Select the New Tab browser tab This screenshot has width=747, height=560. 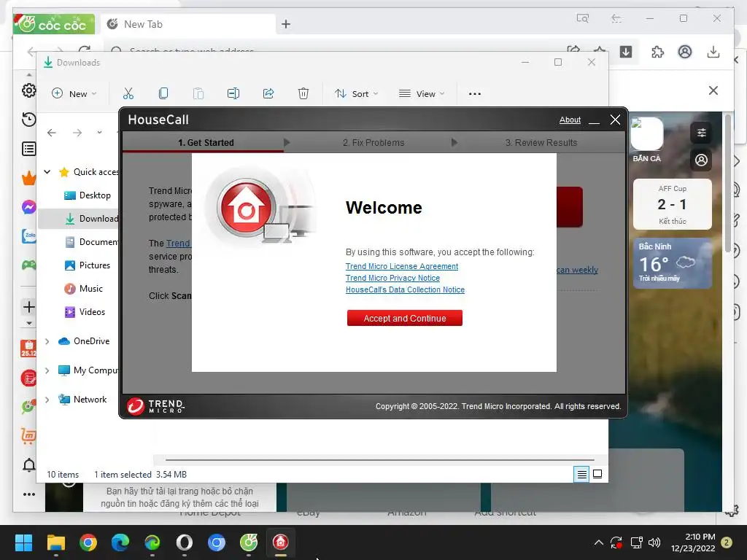[x=188, y=24]
